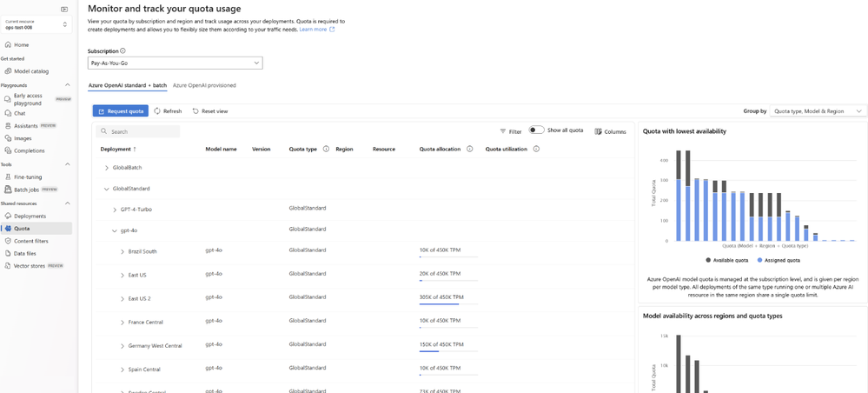The image size is (868, 393).
Task: Go to Home in sidebar
Action: click(x=21, y=45)
